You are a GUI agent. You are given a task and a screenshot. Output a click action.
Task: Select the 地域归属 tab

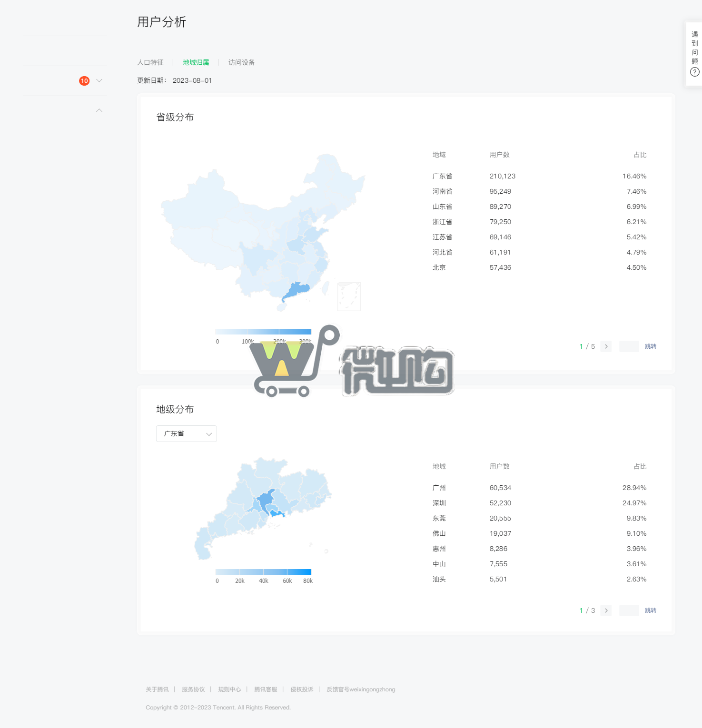(196, 62)
